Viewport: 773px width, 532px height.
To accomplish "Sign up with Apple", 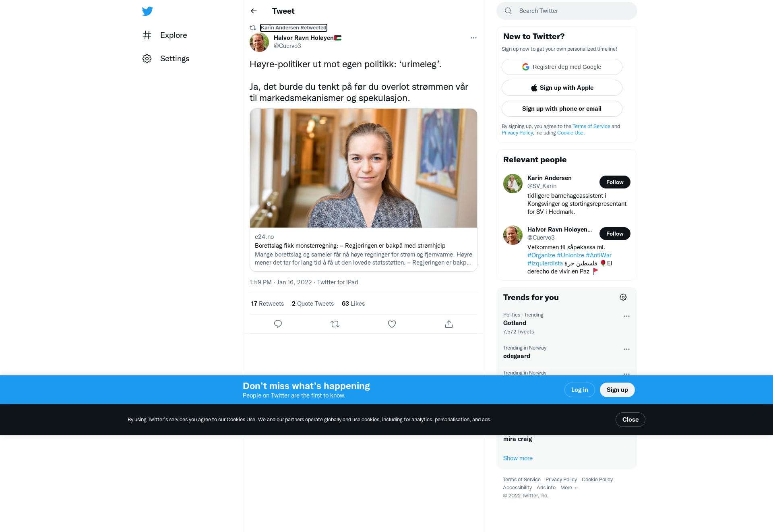I will point(562,88).
